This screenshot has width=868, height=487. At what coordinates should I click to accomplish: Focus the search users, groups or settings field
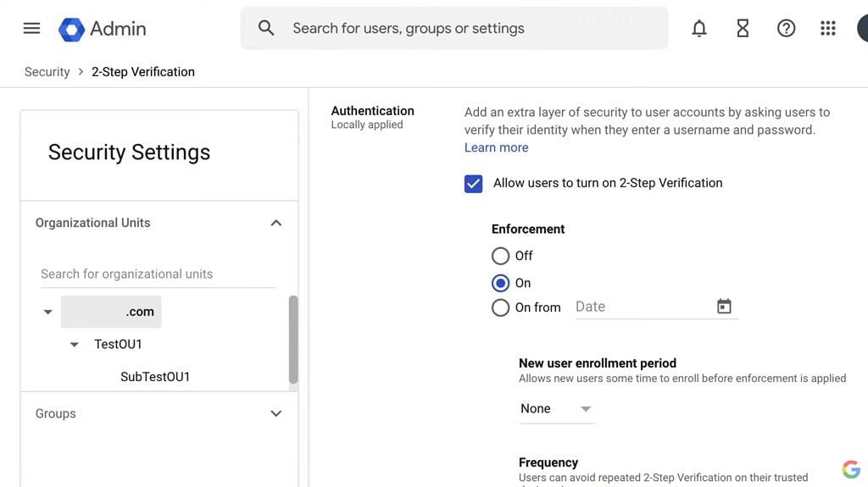(x=454, y=28)
